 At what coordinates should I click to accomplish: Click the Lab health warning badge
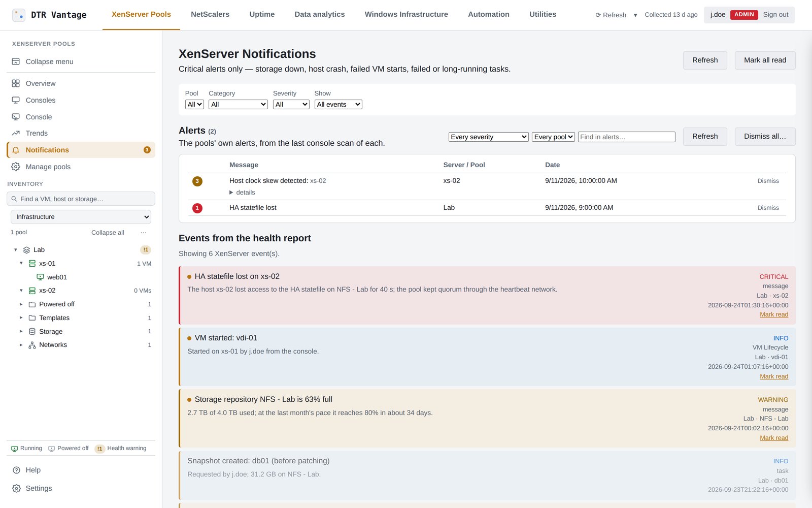(146, 250)
